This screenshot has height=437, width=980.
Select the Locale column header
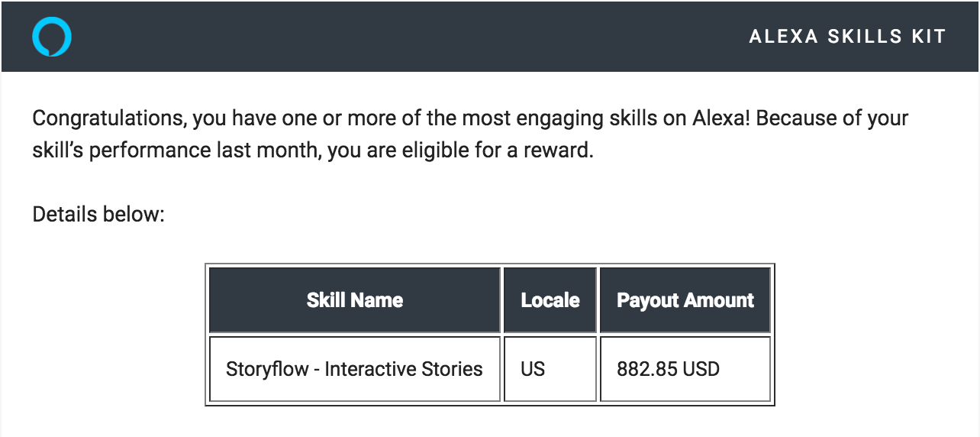[550, 300]
